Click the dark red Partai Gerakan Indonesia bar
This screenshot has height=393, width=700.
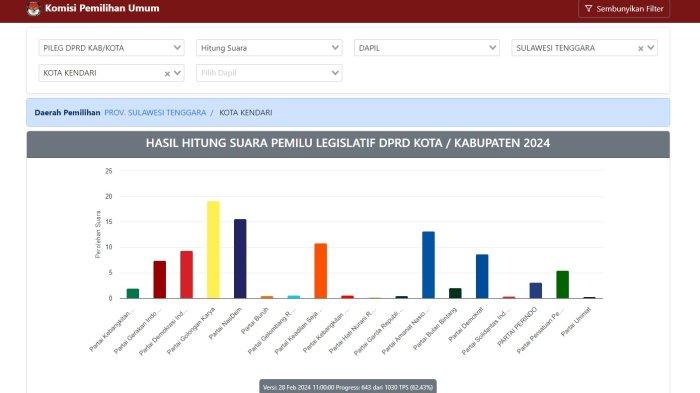point(160,280)
